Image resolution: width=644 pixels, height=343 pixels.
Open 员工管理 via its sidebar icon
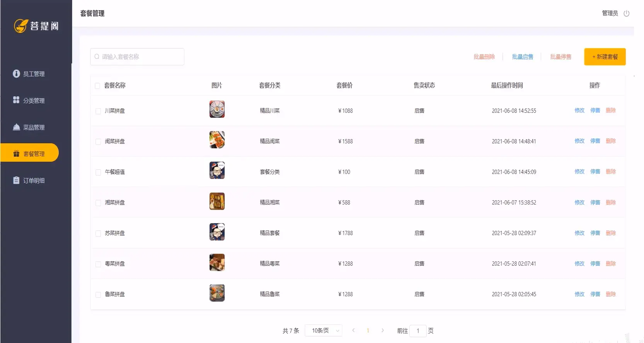pyautogui.click(x=16, y=73)
